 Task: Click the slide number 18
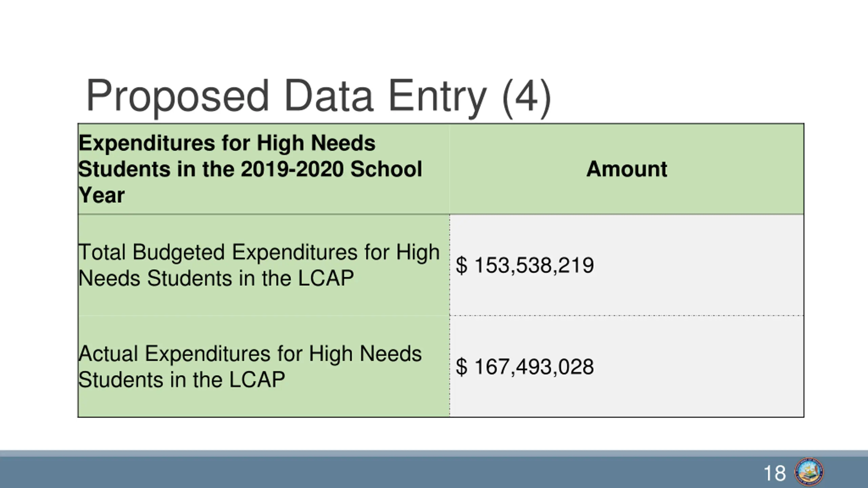(x=774, y=473)
